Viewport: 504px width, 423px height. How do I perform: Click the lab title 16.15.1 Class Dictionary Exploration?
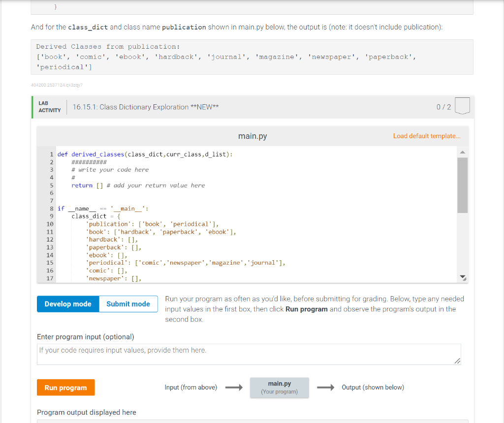pyautogui.click(x=146, y=107)
